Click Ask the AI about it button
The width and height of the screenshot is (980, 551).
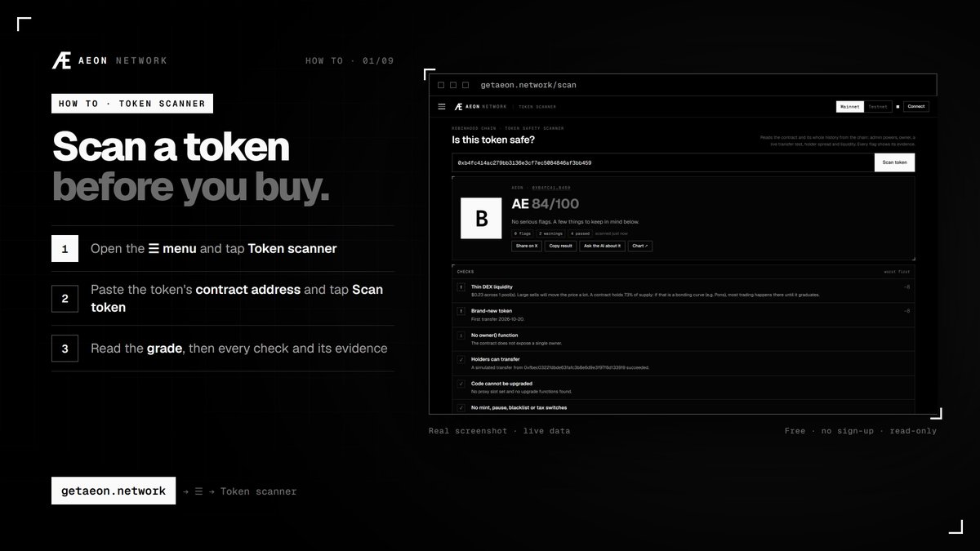point(602,246)
